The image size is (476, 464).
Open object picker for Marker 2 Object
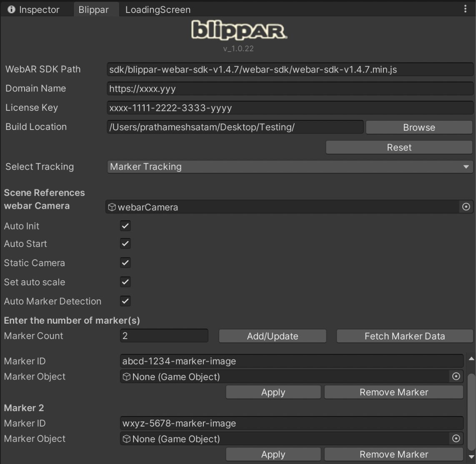(456, 439)
